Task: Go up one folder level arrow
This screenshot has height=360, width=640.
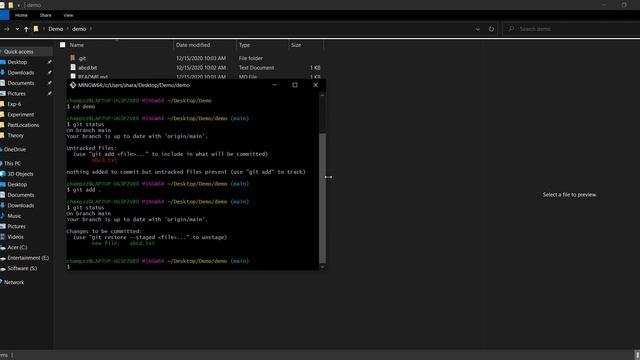Action: click(x=26, y=29)
